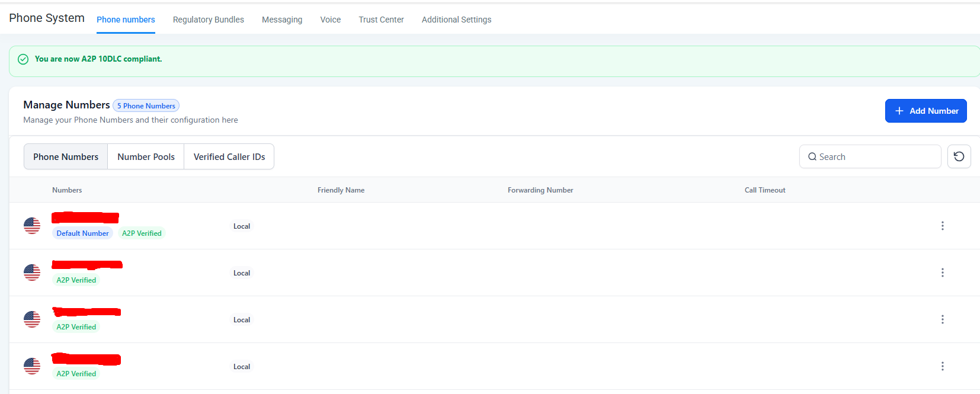The width and height of the screenshot is (980, 394).
Task: Click the 5 Phone Numbers badge
Action: 146,106
